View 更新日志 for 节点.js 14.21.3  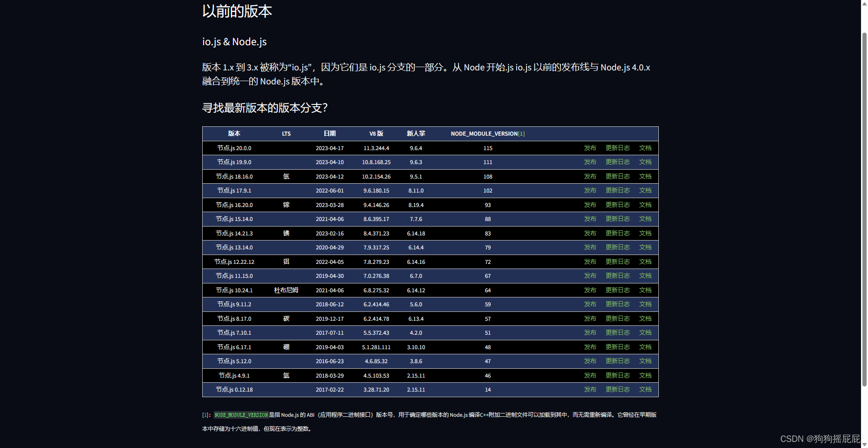coord(617,233)
